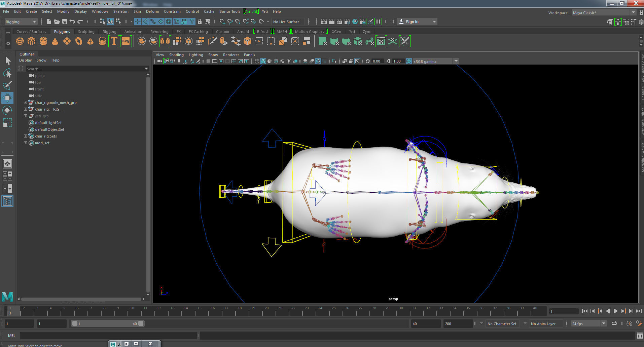Create a polygon cone from the shelf
Image resolution: width=644 pixels, height=347 pixels.
click(55, 41)
